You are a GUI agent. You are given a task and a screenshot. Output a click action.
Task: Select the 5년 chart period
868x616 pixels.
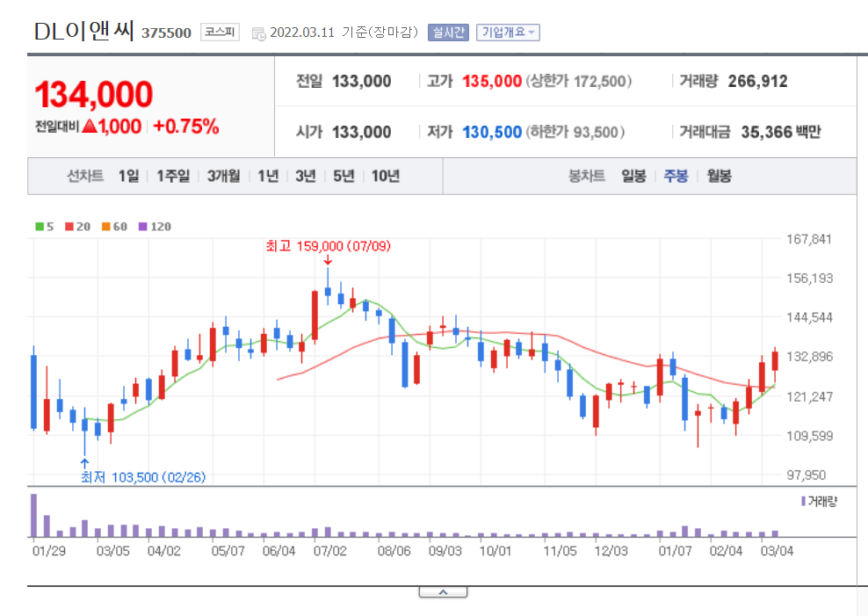344,176
